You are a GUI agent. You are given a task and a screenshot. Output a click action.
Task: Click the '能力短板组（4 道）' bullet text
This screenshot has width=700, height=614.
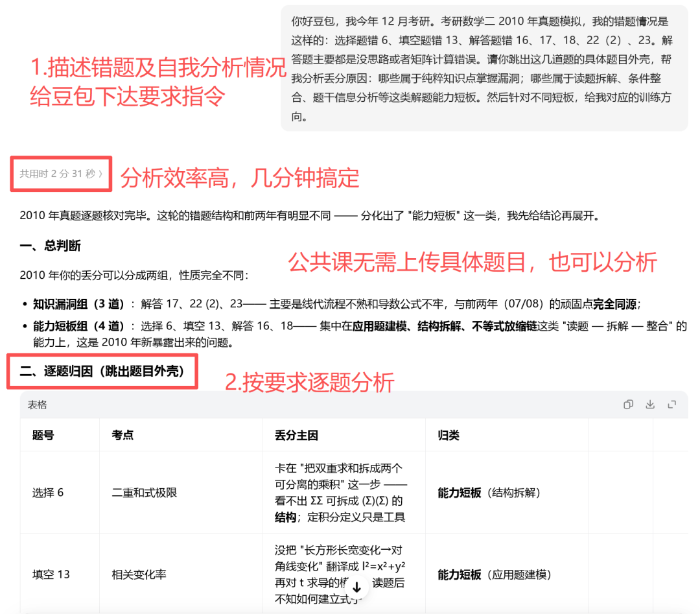pyautogui.click(x=78, y=326)
